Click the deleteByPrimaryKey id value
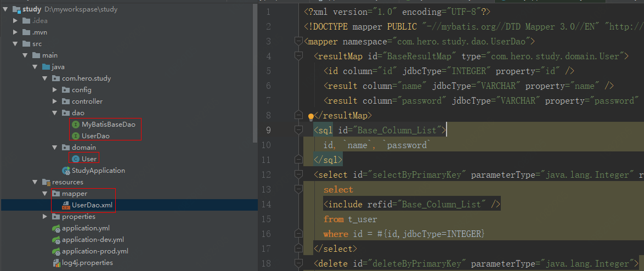Image resolution: width=644 pixels, height=271 pixels. 417,263
